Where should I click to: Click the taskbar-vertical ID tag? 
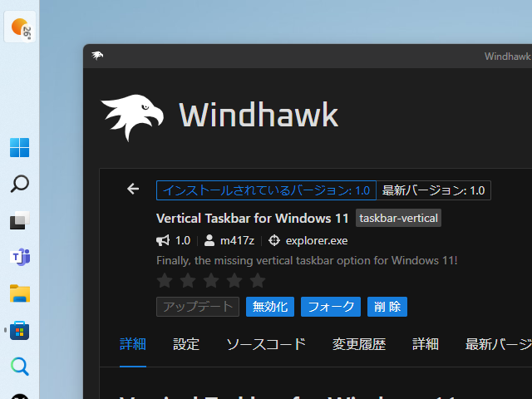(x=398, y=218)
